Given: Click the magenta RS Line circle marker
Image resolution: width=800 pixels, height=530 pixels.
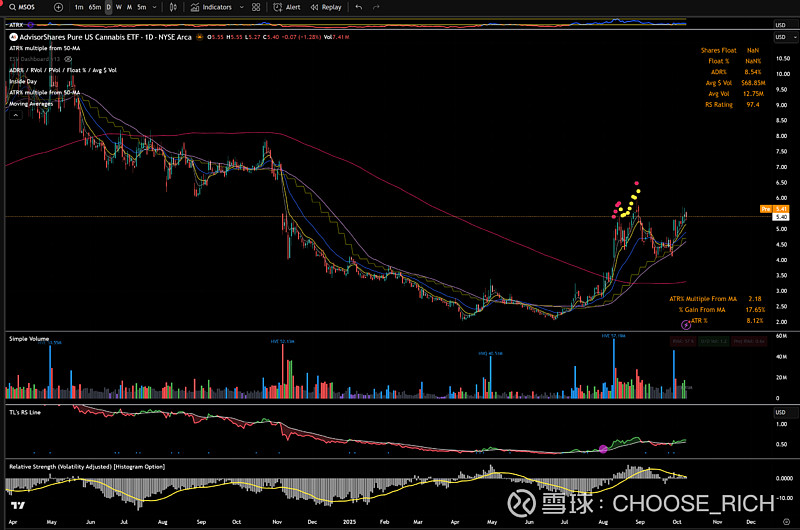Looking at the screenshot, I should (603, 449).
